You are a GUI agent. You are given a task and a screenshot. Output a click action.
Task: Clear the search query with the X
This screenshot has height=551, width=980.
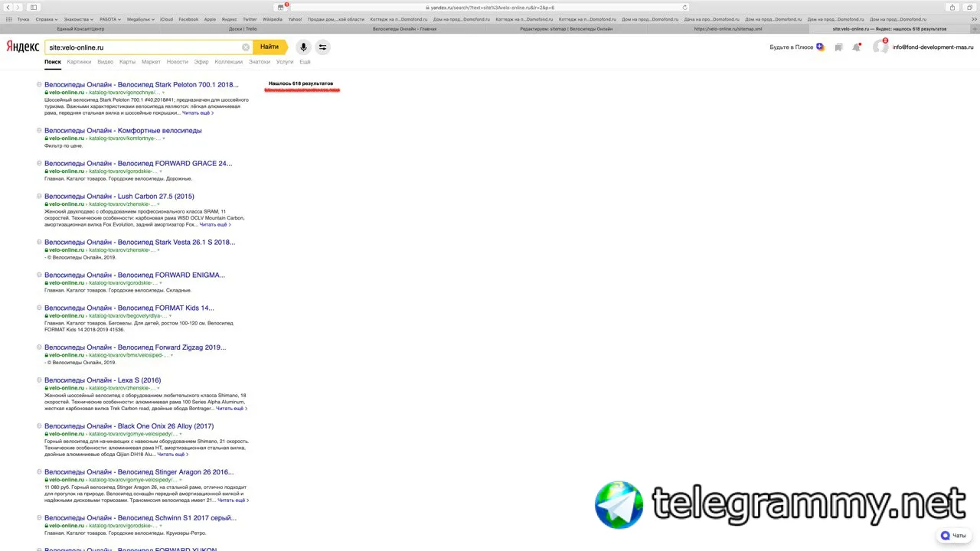coord(246,47)
